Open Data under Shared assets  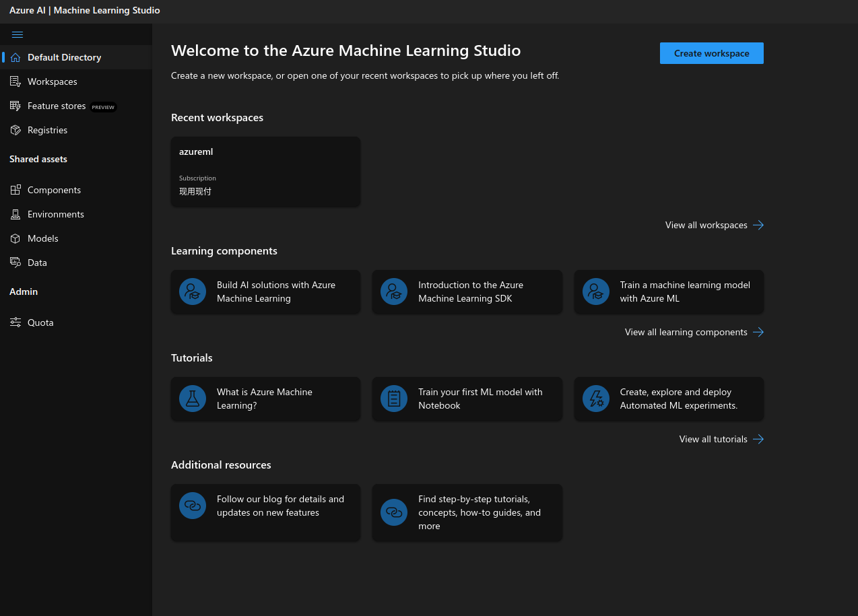tap(76, 263)
